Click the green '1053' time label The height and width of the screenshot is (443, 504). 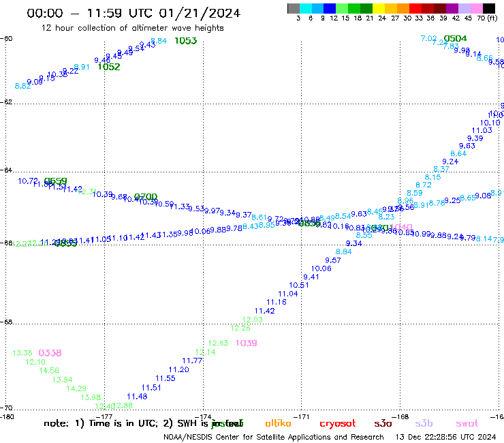click(x=186, y=40)
